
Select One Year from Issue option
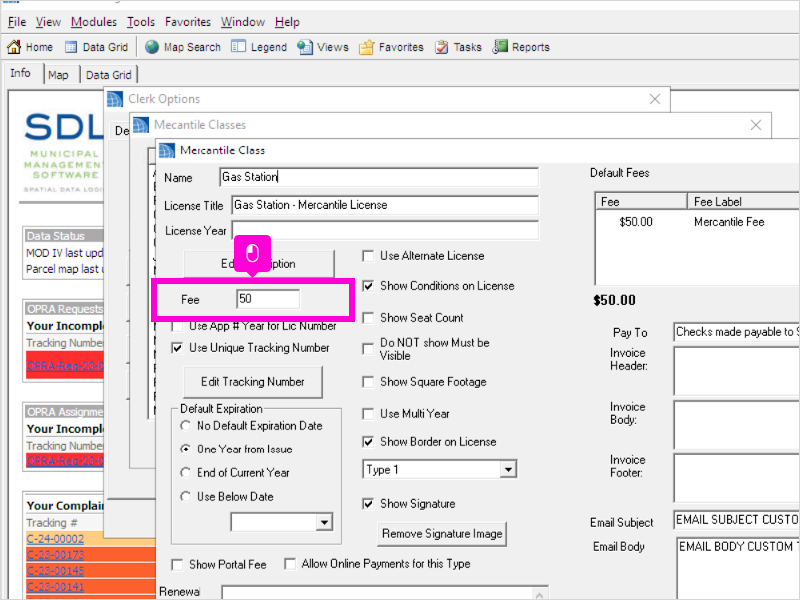(186, 449)
